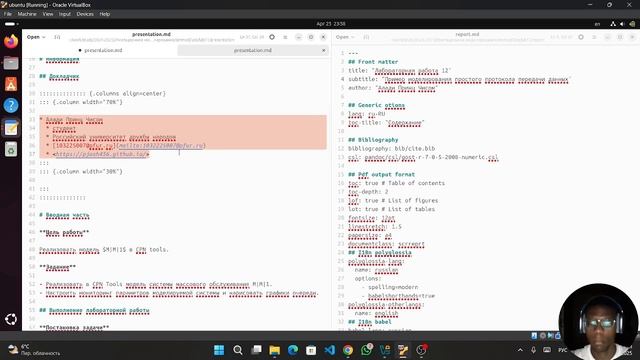
Task: Open WhatsApp from taskbar
Action: (x=367, y=350)
